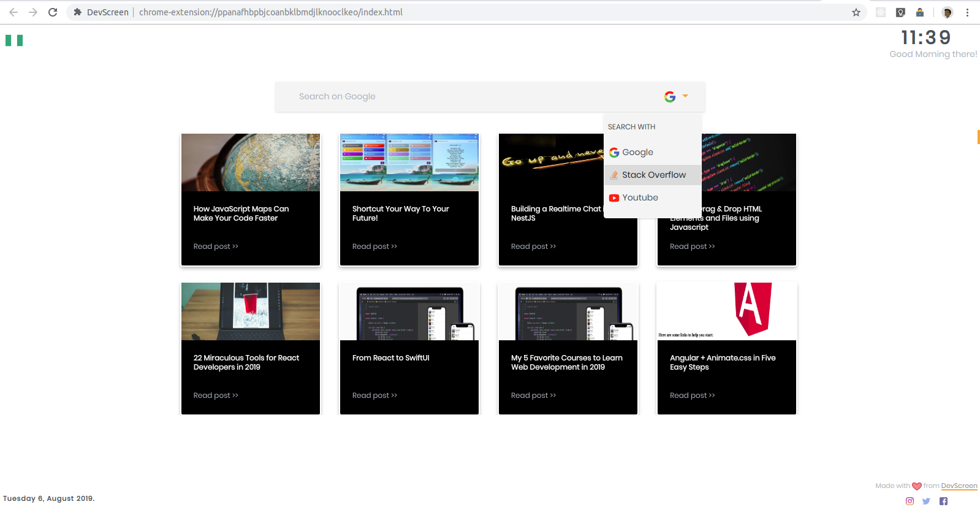Read post for 22 Miraculous Tools article
Image resolution: width=980 pixels, height=515 pixels.
pyautogui.click(x=216, y=395)
